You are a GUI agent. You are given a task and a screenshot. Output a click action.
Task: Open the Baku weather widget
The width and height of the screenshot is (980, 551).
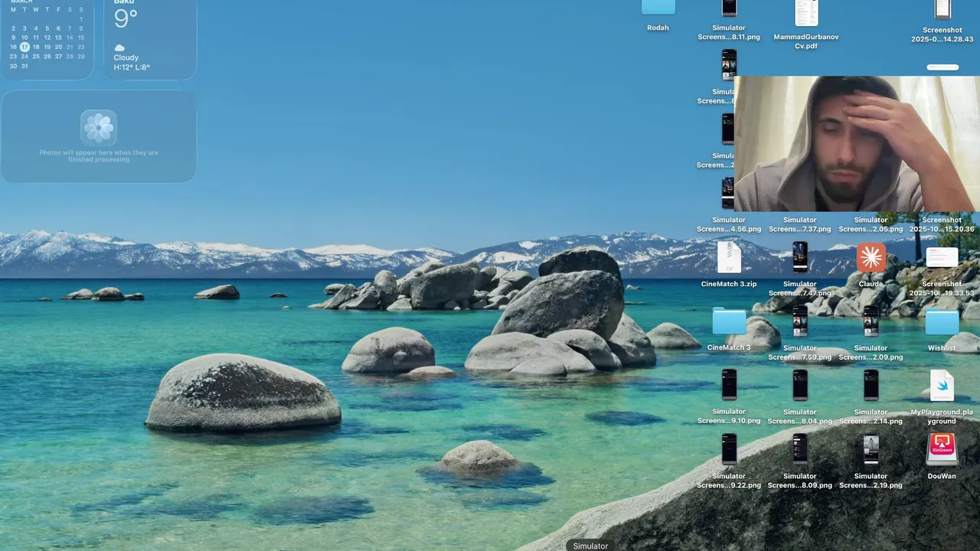click(150, 38)
